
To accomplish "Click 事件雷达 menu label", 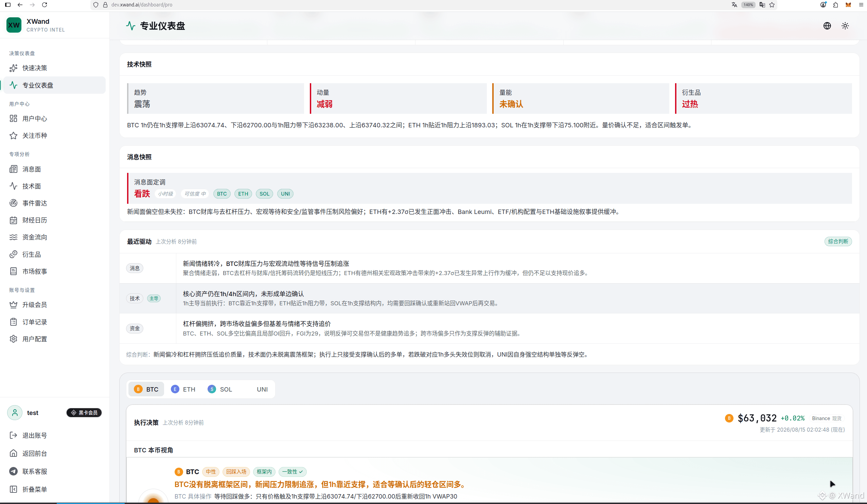I will pyautogui.click(x=35, y=203).
